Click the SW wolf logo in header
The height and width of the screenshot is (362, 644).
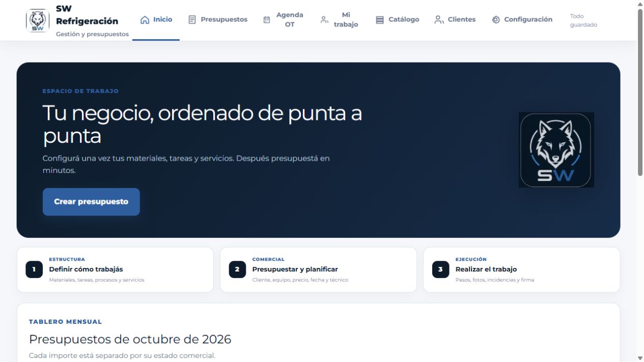(x=38, y=20)
